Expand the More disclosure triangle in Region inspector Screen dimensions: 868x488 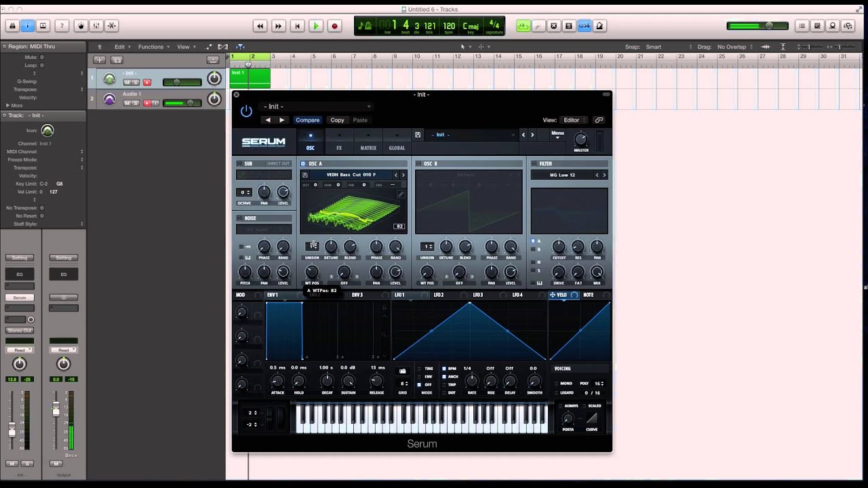(x=7, y=106)
